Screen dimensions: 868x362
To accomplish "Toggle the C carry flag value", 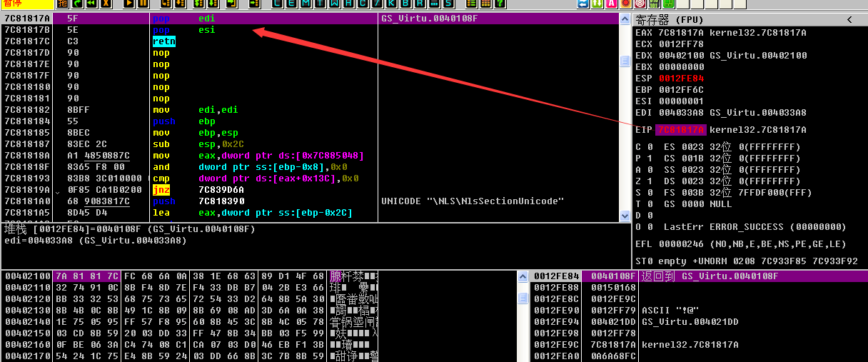I will [x=646, y=147].
